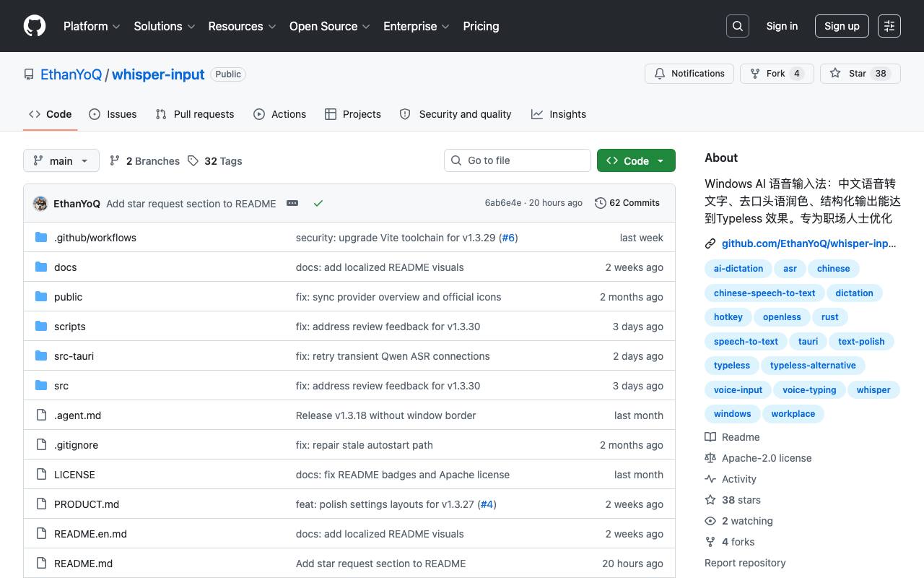Expand the green Code dropdown button

point(636,160)
